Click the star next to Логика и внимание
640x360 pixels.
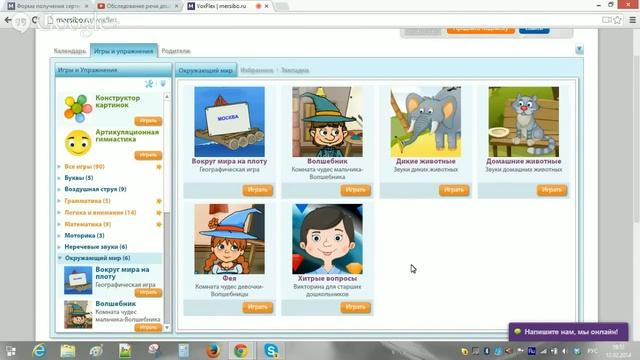click(x=159, y=212)
